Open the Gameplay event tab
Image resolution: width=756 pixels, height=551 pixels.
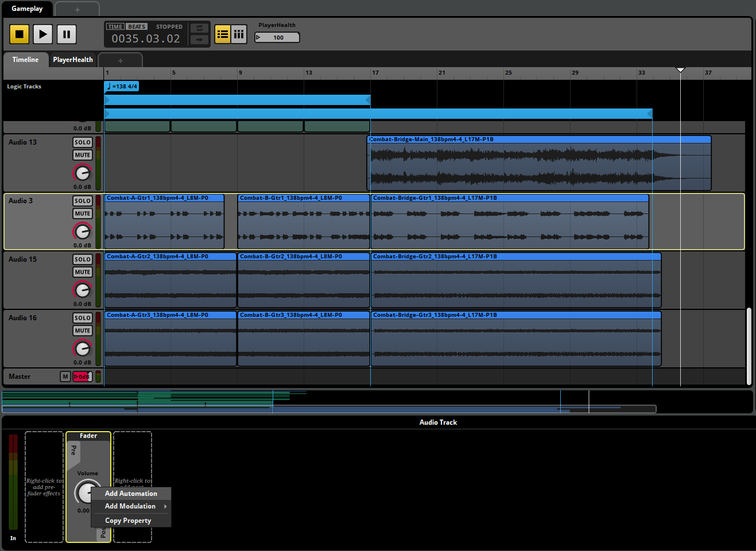[27, 9]
